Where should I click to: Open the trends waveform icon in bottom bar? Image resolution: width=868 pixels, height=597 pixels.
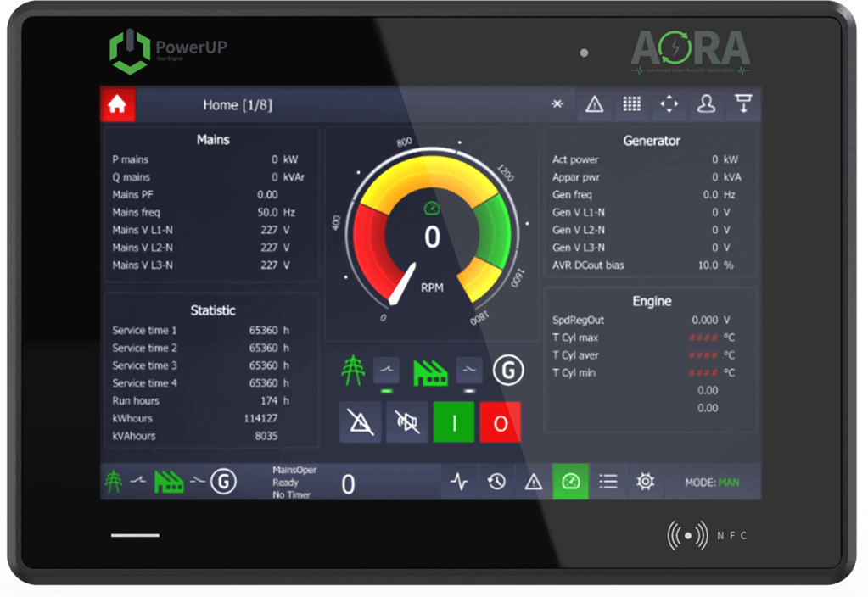click(x=459, y=482)
